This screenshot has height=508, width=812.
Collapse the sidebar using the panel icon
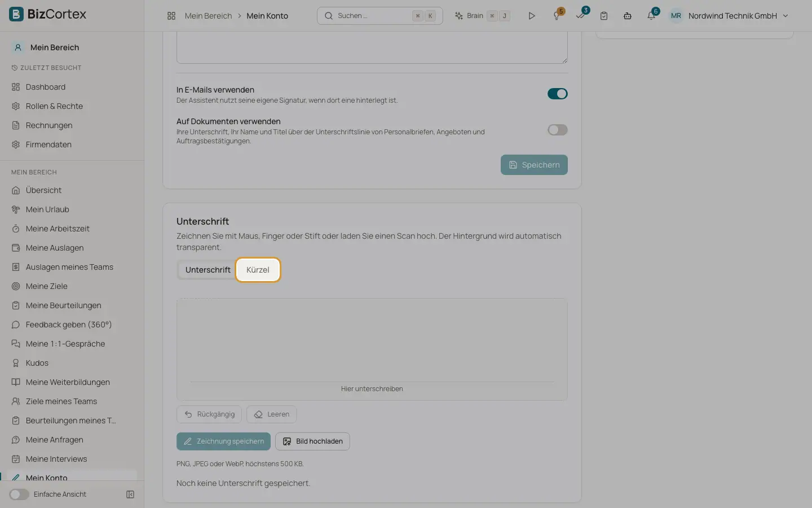[130, 494]
